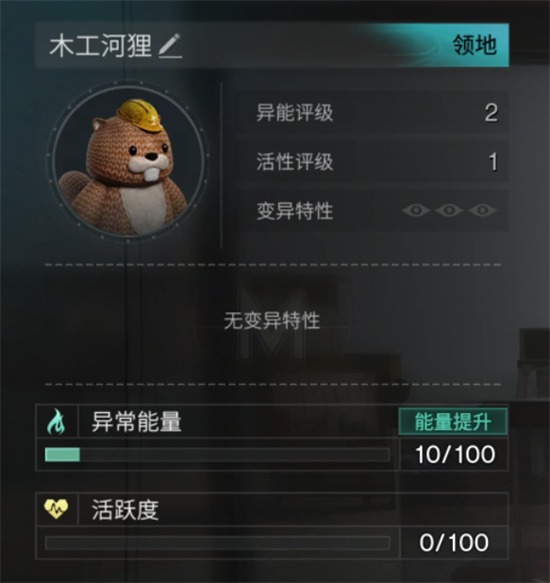Open the 领地 tab

[x=475, y=45]
